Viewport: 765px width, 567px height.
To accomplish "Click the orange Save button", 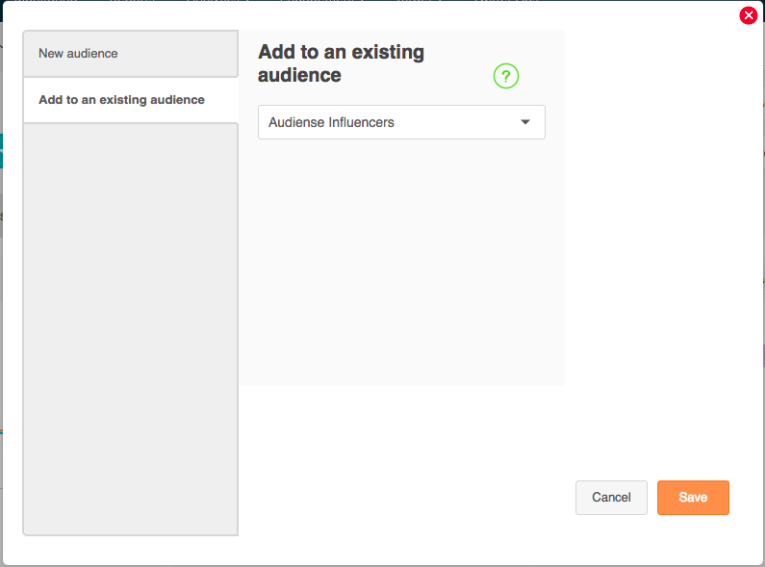I will (x=693, y=497).
